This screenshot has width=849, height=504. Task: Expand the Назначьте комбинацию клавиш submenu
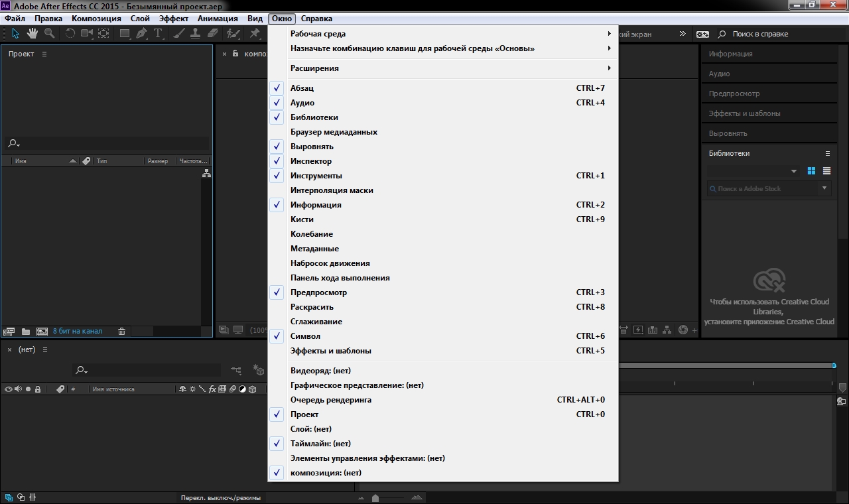click(x=442, y=48)
